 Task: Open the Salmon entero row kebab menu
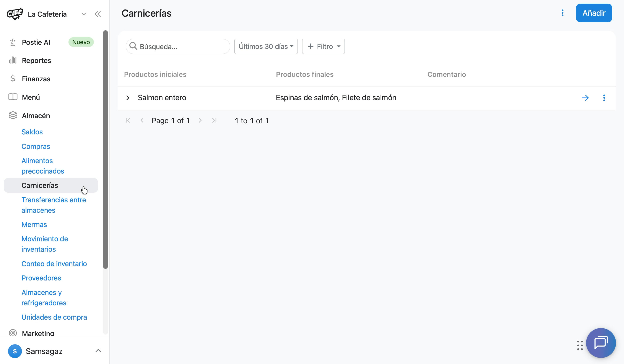coord(604,98)
